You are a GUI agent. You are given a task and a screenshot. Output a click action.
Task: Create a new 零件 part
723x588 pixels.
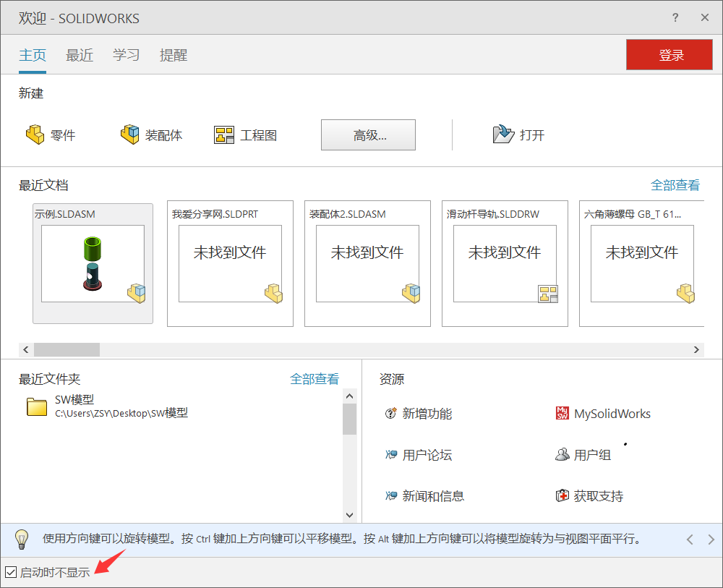point(51,135)
